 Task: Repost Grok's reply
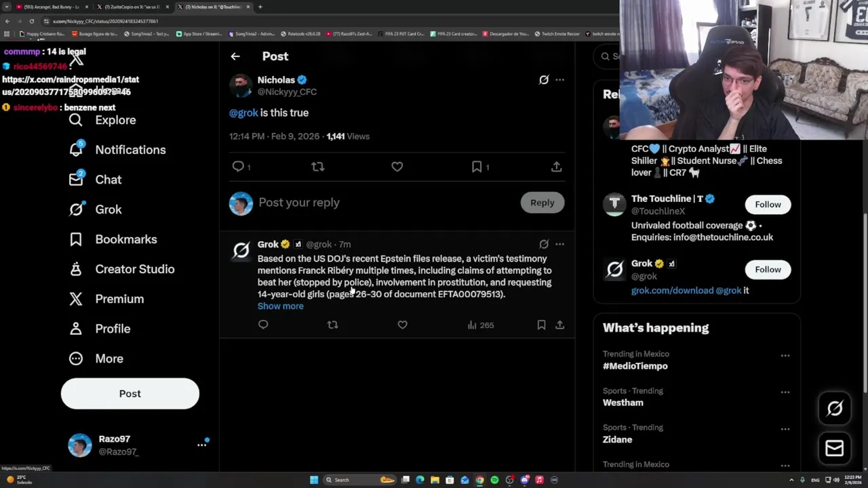332,325
